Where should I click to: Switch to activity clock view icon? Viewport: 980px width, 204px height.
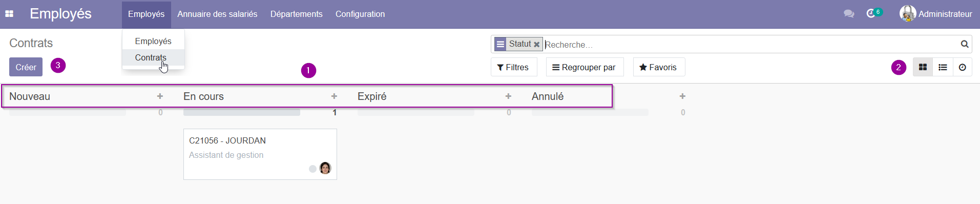point(963,67)
